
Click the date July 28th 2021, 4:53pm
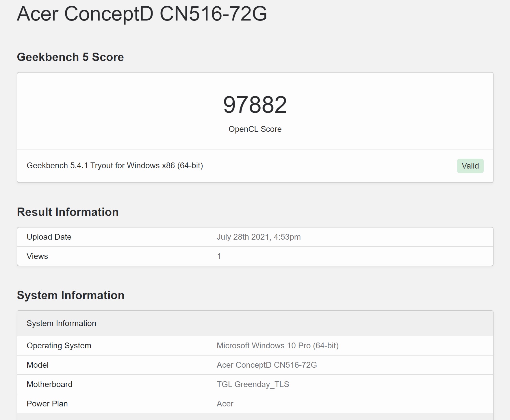click(x=259, y=237)
